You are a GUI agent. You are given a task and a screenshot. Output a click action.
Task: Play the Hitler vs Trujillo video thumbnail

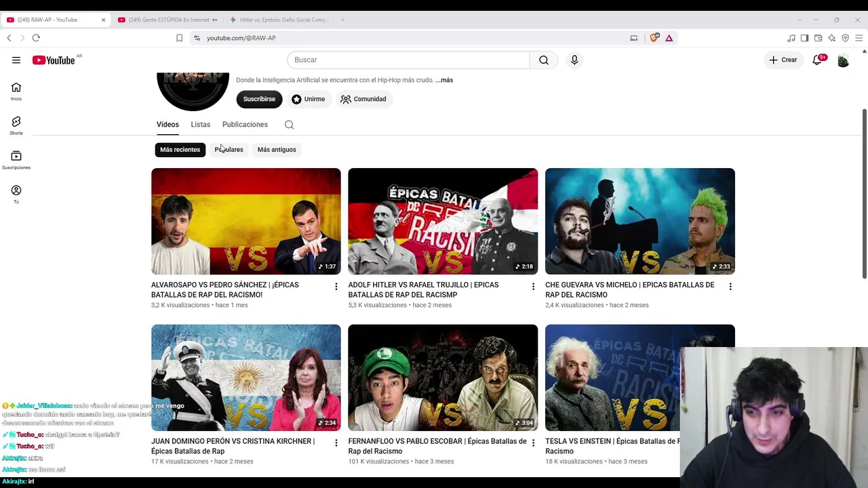(443, 222)
